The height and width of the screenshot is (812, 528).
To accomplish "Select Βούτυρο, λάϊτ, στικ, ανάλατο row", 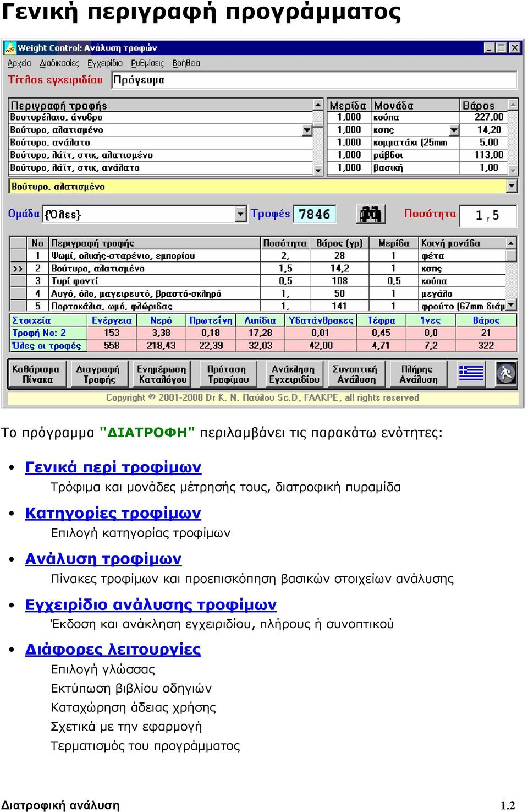I will tap(161, 168).
